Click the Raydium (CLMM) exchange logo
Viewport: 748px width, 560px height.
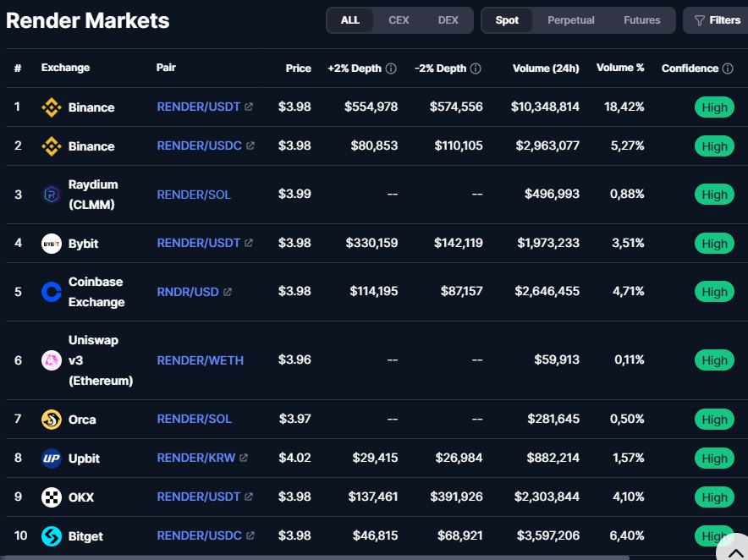[x=52, y=195]
